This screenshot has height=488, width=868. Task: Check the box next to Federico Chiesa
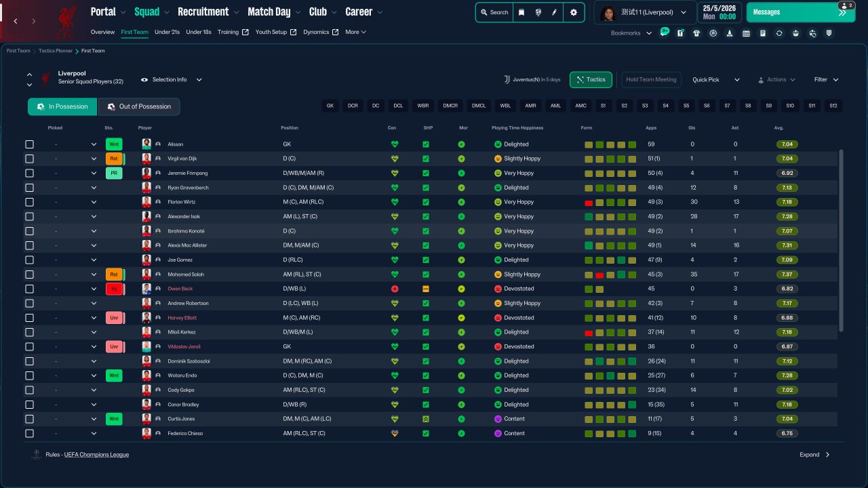(x=29, y=433)
